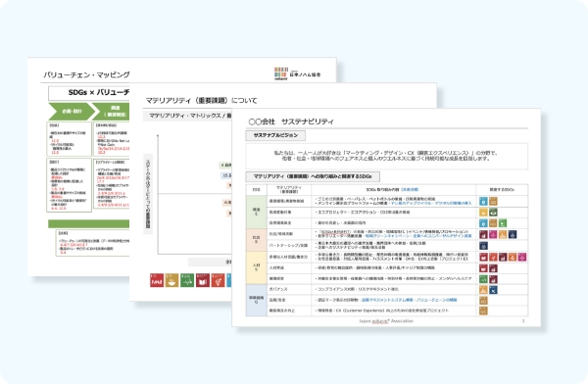Image resolution: width=588 pixels, height=384 pixels.
Task: Click the red SDG 4 education icon on the middle slide
Action: (x=203, y=280)
